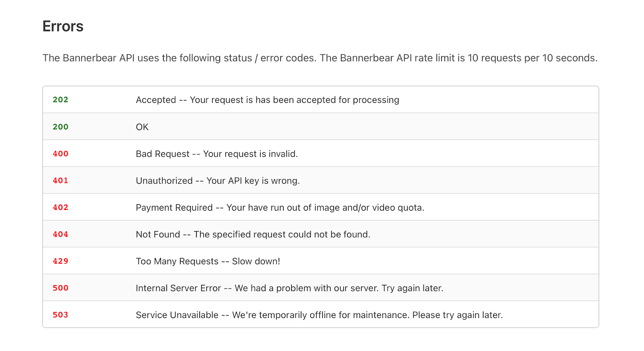Click the Unauthorized API key description
The image size is (644, 351).
[x=218, y=181]
